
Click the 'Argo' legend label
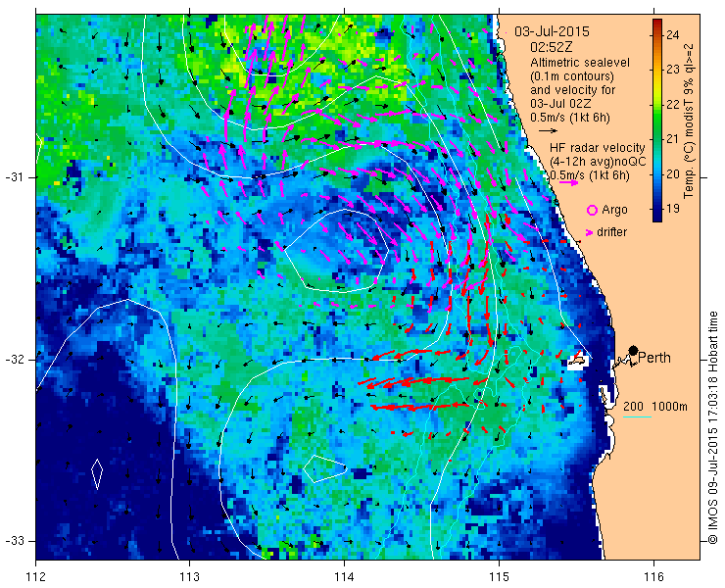(614, 210)
